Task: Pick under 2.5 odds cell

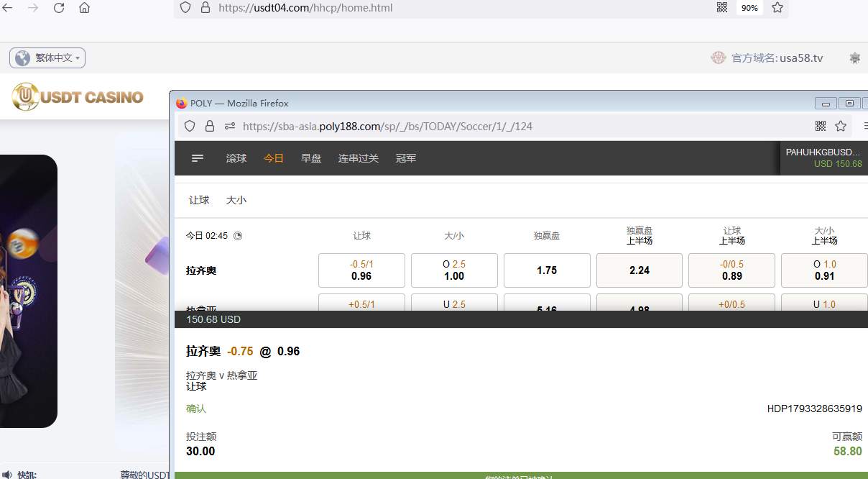Action: pos(454,303)
